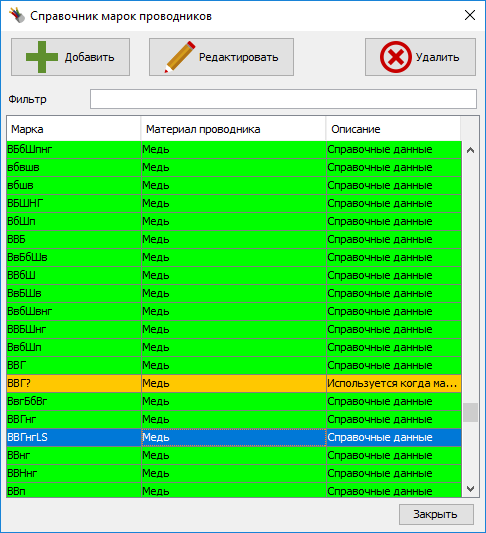
Task: Select the ВвбШп row
Action: click(x=234, y=347)
